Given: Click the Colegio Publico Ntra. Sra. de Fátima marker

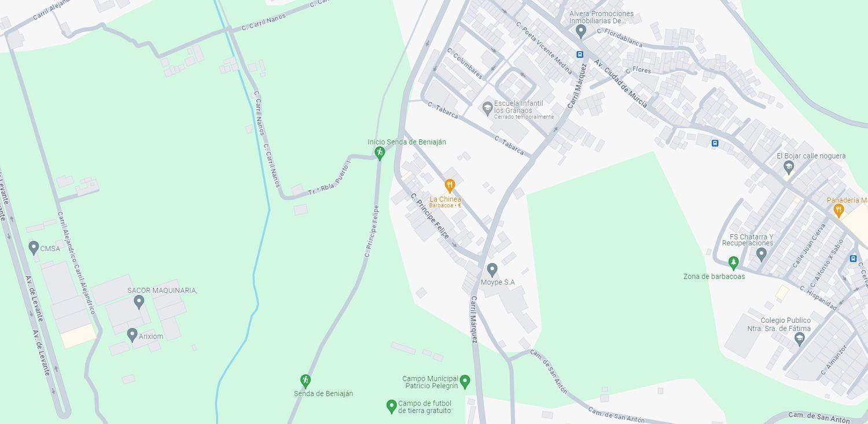Looking at the screenshot, I should [800, 340].
